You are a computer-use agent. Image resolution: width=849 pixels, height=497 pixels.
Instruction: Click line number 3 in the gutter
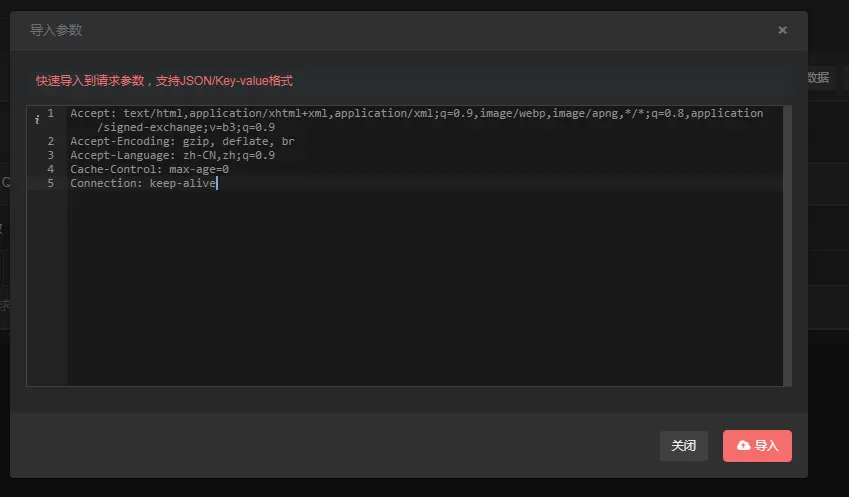point(51,155)
